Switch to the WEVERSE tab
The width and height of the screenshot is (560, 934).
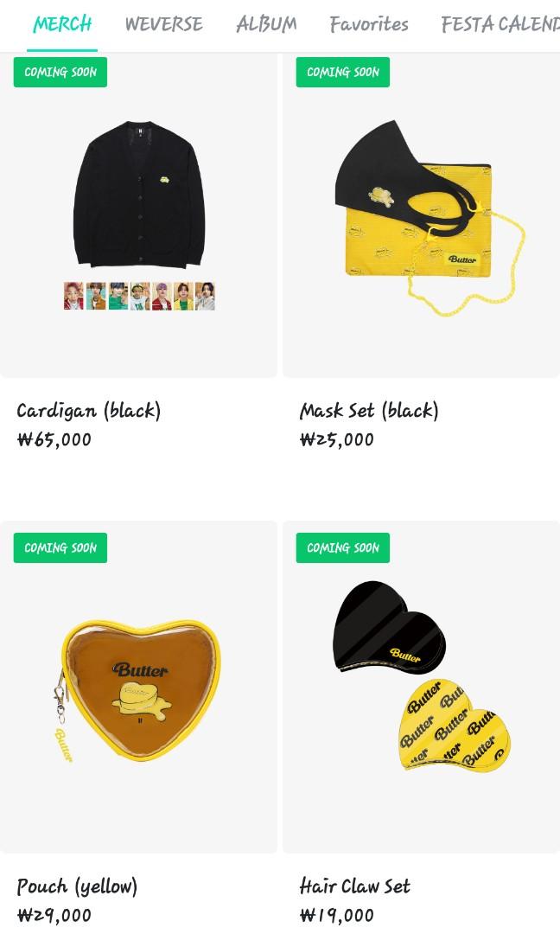(163, 24)
